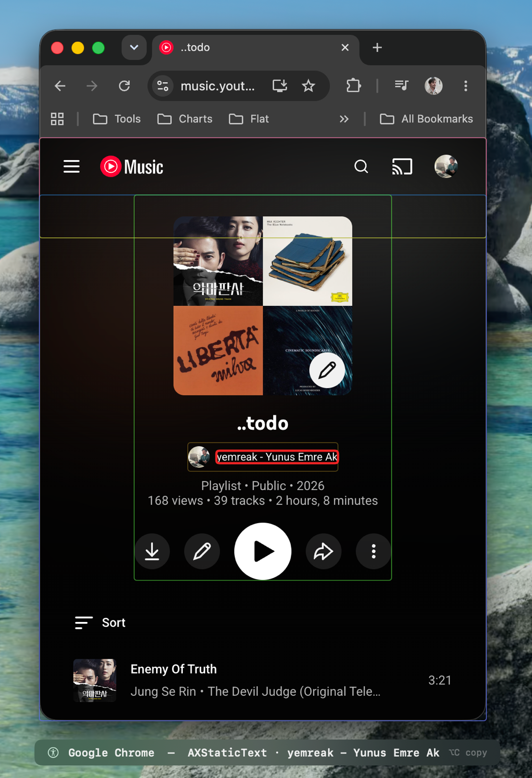Screen dimensions: 532x778
Task: Click the playlist cover collage
Action: (x=263, y=306)
